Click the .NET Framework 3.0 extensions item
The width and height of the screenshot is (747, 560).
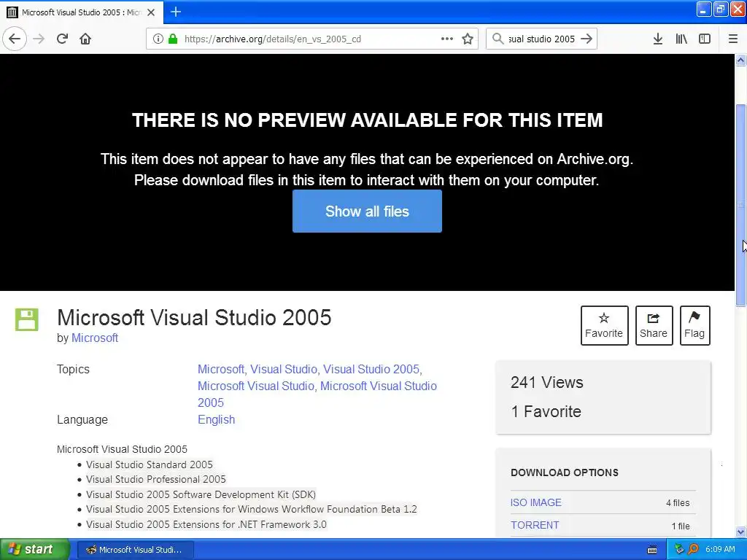click(x=206, y=524)
